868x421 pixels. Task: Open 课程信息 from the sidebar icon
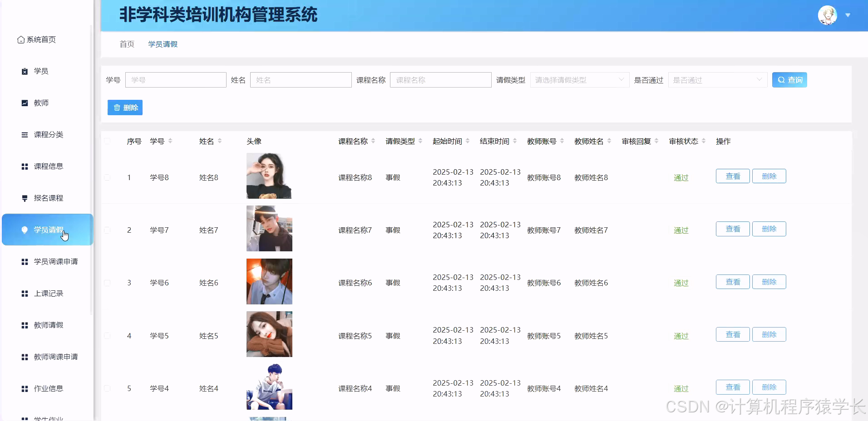[x=24, y=166]
